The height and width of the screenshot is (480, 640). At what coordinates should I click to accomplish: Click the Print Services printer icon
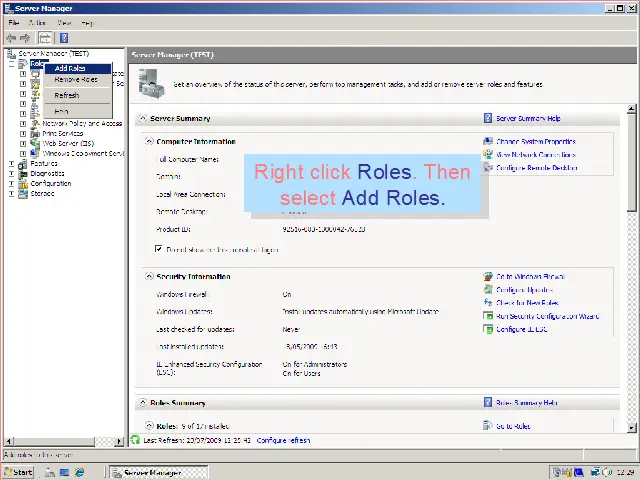coord(35,133)
